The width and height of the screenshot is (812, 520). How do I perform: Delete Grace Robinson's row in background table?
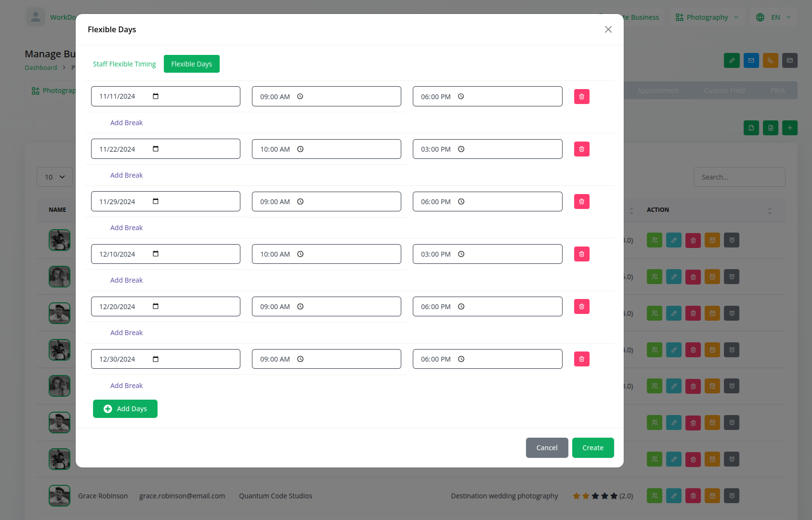(x=693, y=496)
